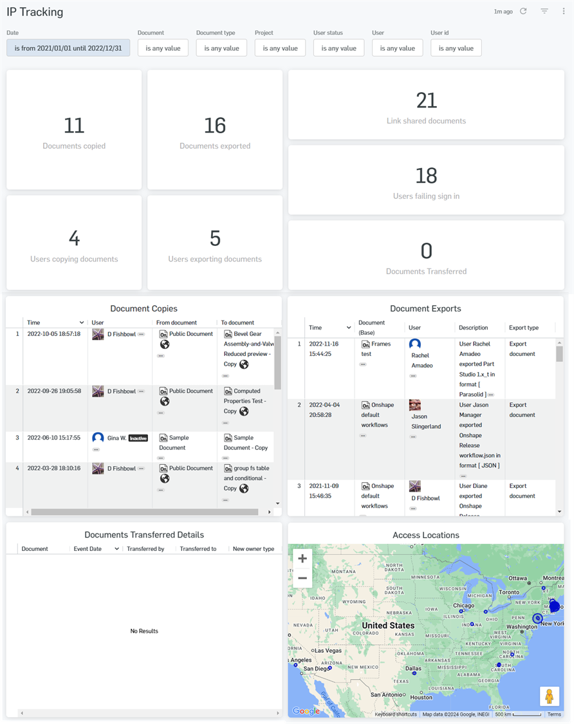Click the Terms link on the map

(553, 714)
